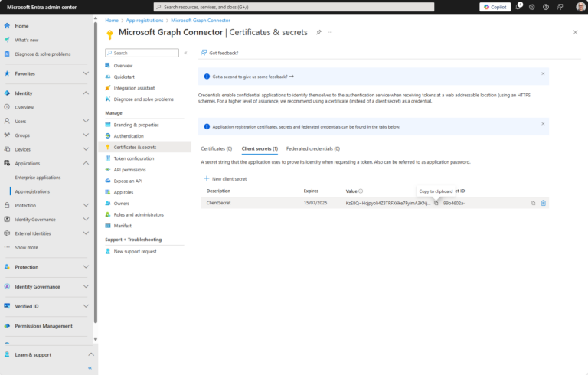
Task: Collapse the Identity section
Action: pyautogui.click(x=86, y=93)
